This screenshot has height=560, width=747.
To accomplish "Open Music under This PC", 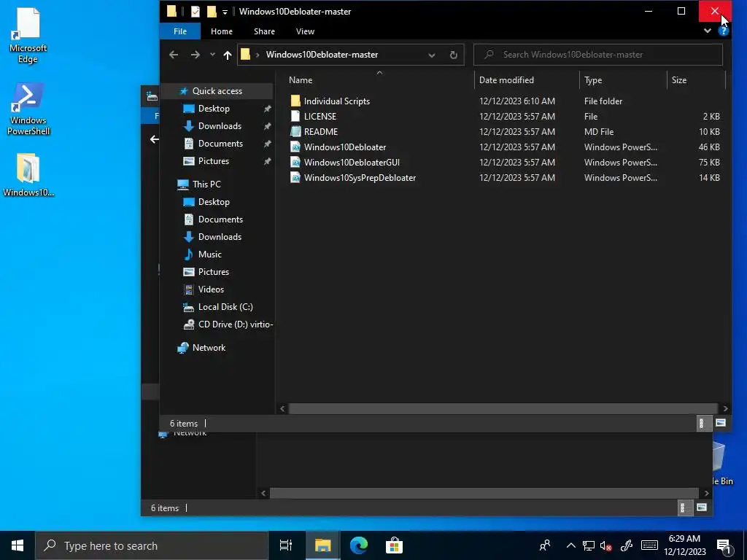I will [209, 254].
